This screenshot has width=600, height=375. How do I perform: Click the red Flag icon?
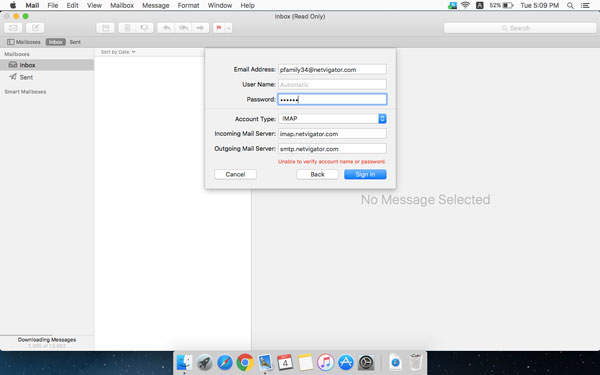click(219, 28)
